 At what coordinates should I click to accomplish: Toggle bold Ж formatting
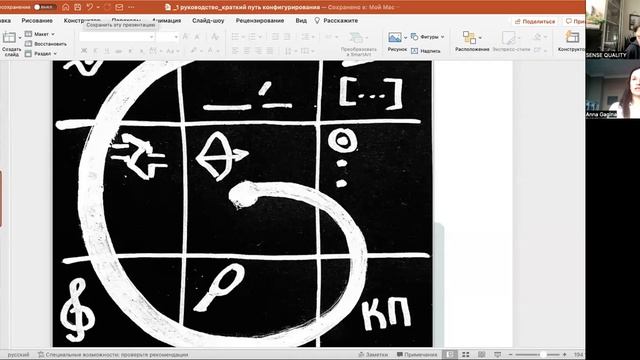coord(84,51)
